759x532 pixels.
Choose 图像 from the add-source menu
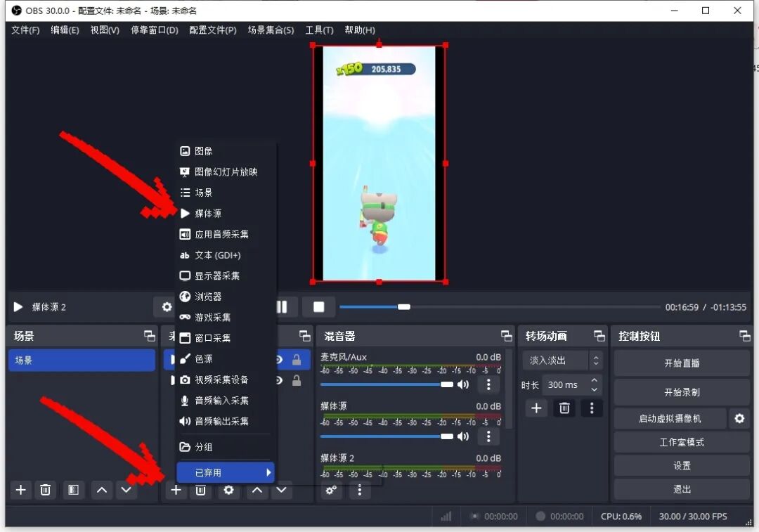[226, 151]
